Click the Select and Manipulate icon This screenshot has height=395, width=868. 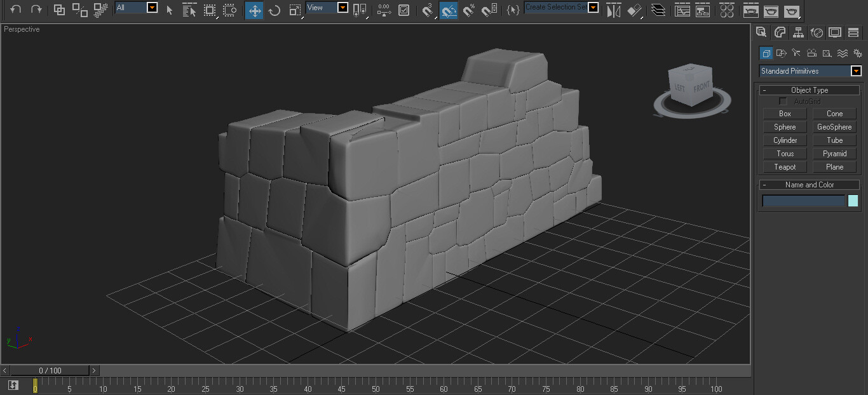pos(384,10)
